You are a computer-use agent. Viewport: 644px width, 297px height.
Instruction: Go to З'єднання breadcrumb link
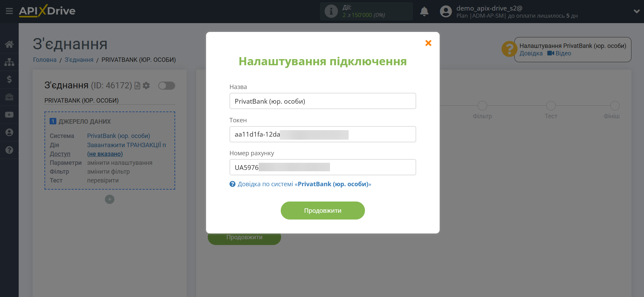79,60
